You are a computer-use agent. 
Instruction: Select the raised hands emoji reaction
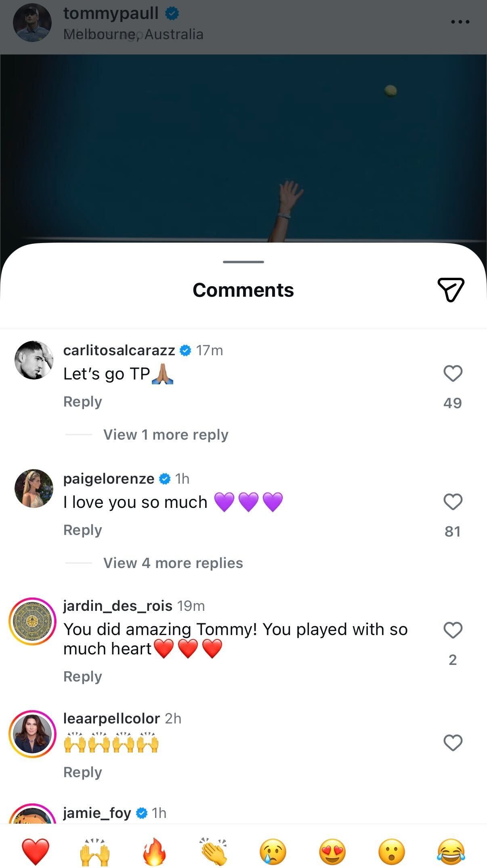95,851
